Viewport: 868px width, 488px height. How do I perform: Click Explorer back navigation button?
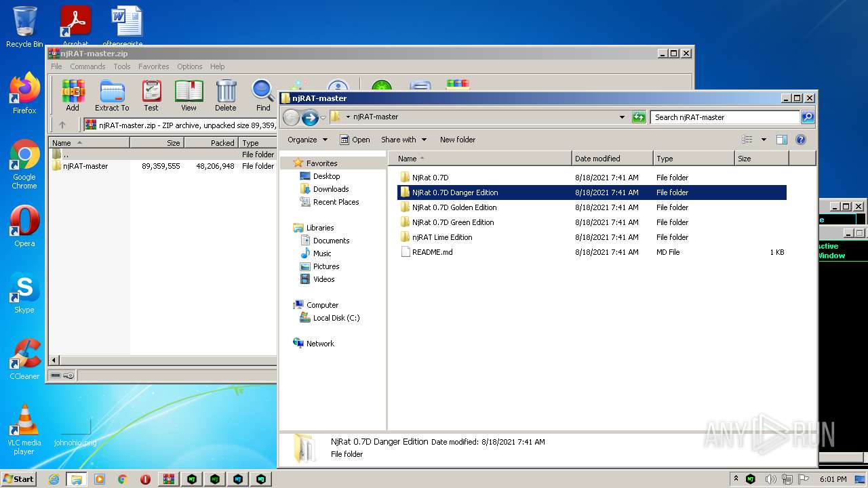pyautogui.click(x=291, y=117)
